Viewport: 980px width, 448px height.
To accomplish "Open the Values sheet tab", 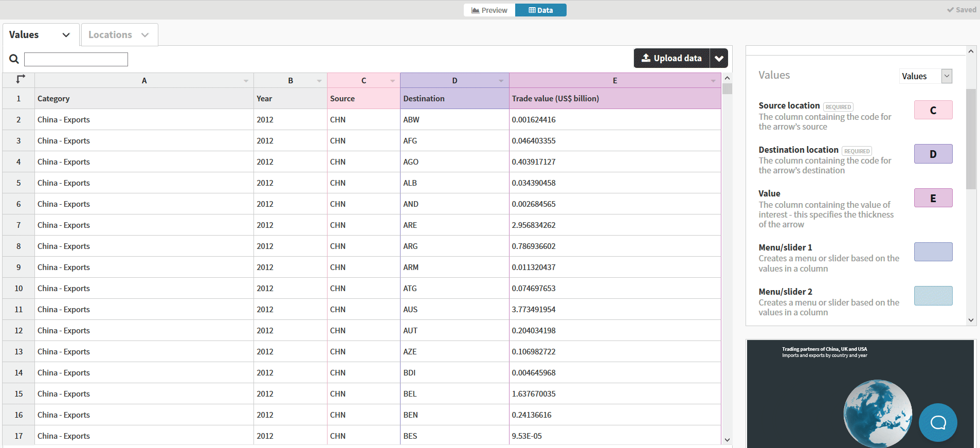I will point(41,34).
